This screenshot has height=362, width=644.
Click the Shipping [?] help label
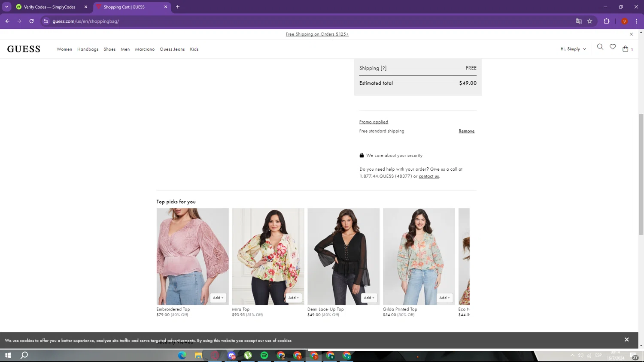click(373, 68)
